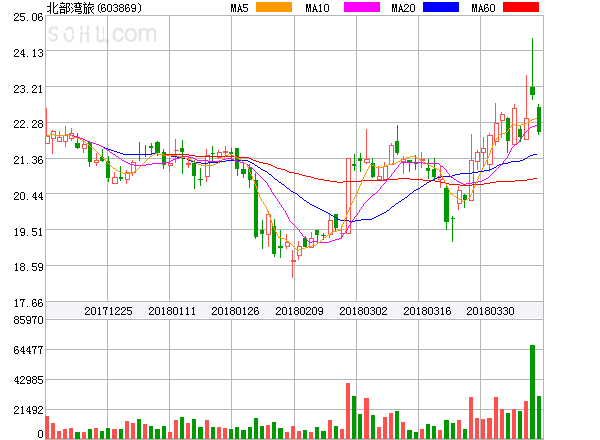Click the 23.21 price axis value
The height and width of the screenshot is (440, 600).
[28, 89]
